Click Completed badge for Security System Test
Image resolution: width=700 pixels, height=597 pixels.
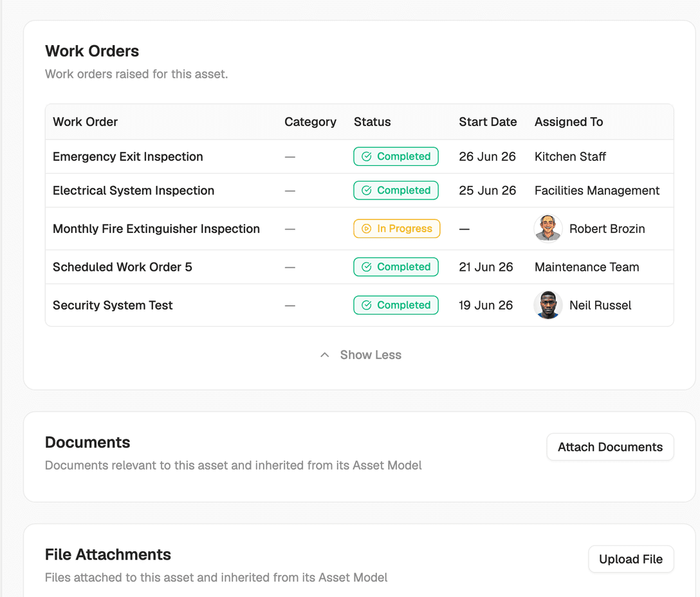click(x=396, y=306)
